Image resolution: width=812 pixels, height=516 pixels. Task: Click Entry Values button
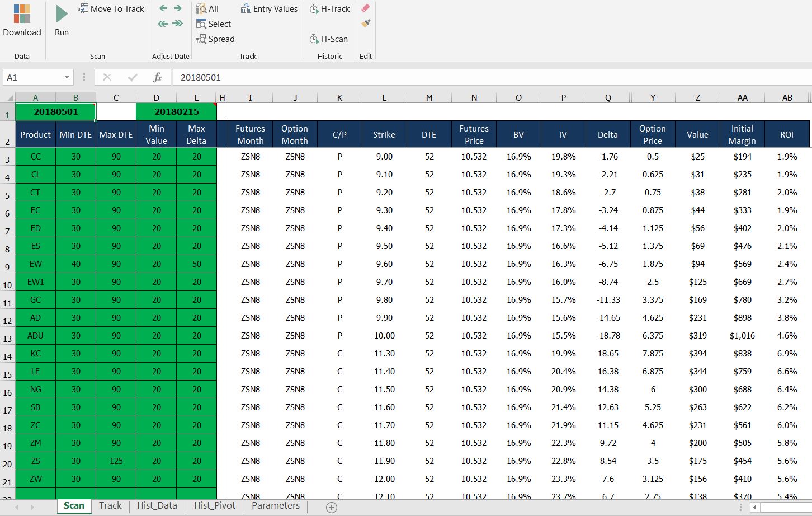269,9
